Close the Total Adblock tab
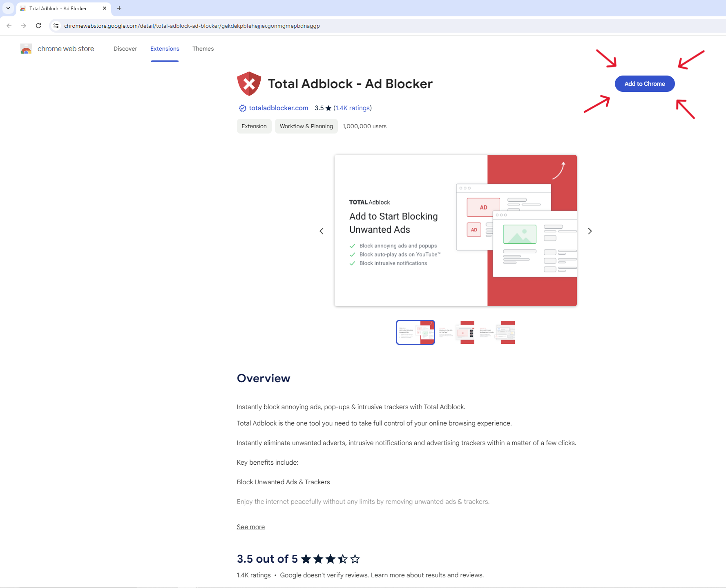Image resolution: width=726 pixels, height=588 pixels. 105,8
